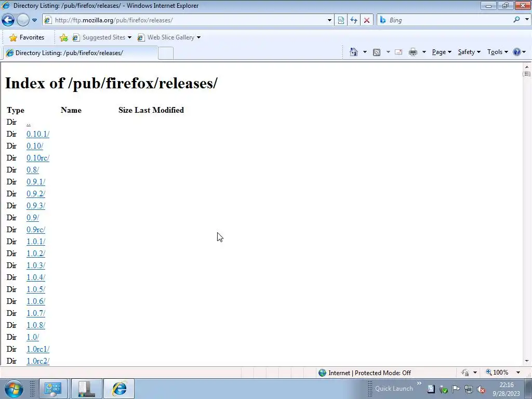
Task: Open recent pages dropdown beside Forward button
Action: click(x=34, y=20)
